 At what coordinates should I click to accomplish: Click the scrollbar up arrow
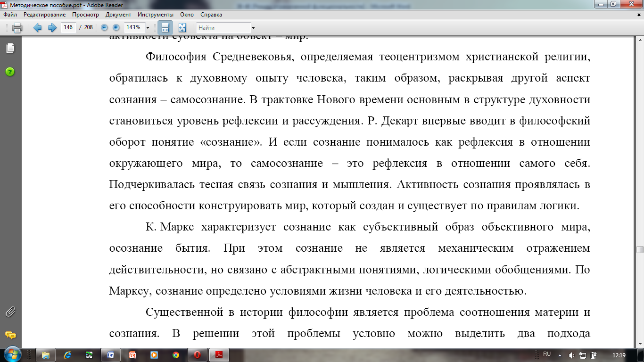click(x=640, y=40)
